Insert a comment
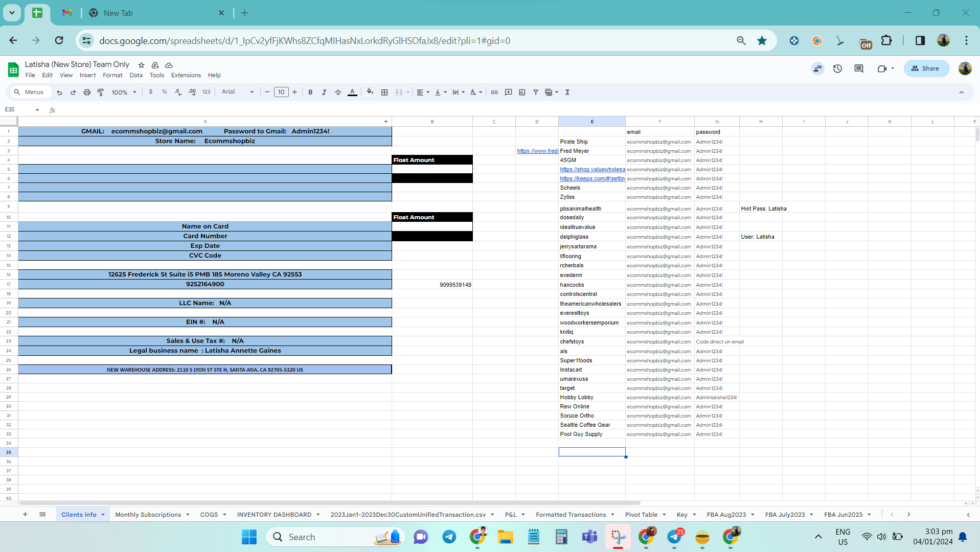980x552 pixels. 508,93
